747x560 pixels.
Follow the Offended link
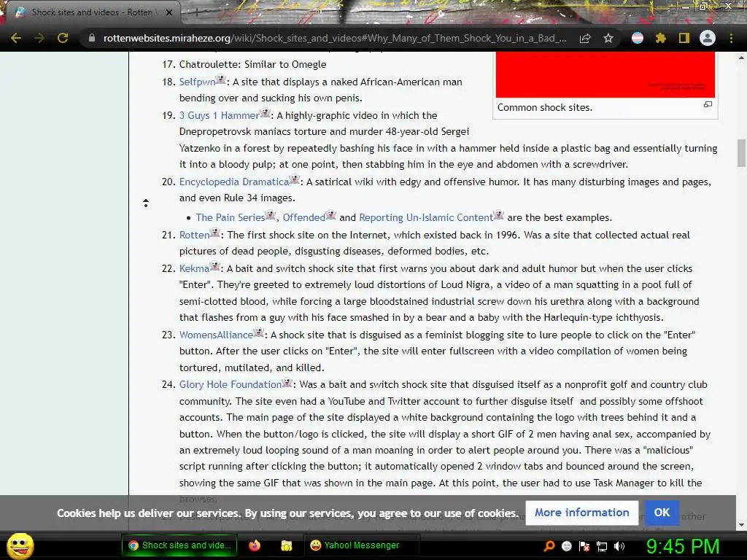304,217
